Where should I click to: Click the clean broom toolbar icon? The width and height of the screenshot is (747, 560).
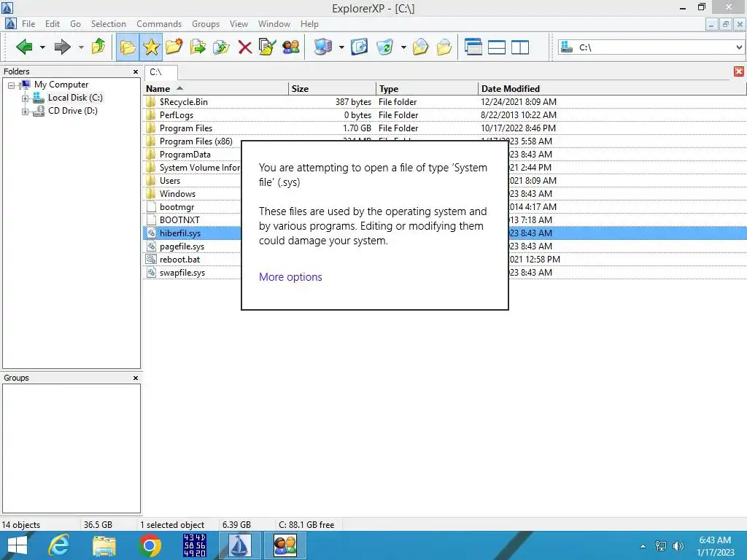click(267, 47)
